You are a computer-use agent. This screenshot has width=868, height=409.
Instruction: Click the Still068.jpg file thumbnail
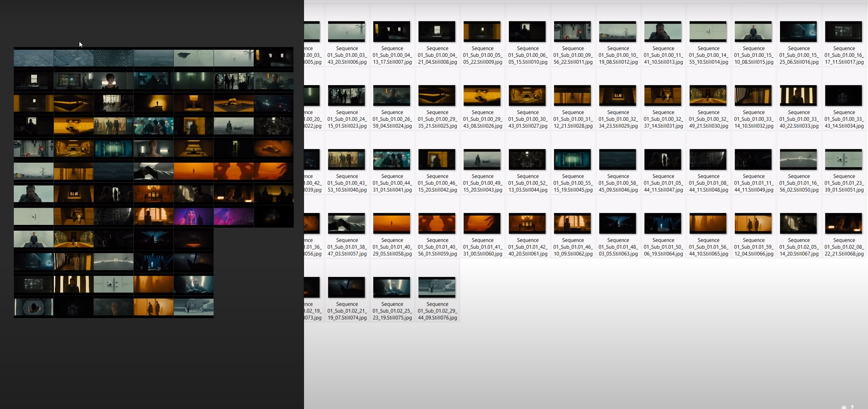844,224
